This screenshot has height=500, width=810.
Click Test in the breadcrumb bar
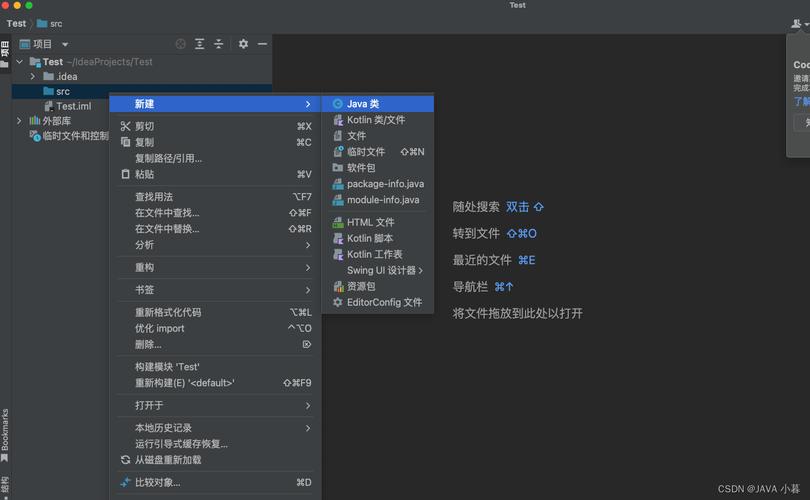pyautogui.click(x=16, y=24)
